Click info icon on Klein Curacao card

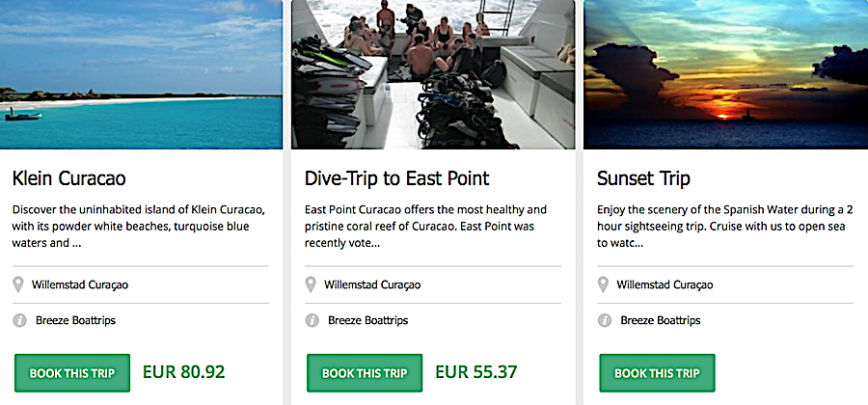click(19, 320)
